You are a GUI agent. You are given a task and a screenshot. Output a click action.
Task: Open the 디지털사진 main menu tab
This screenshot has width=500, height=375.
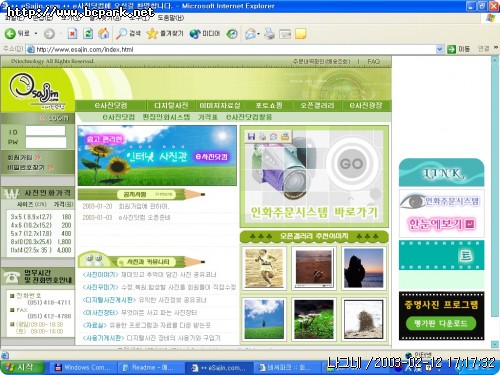coord(171,106)
